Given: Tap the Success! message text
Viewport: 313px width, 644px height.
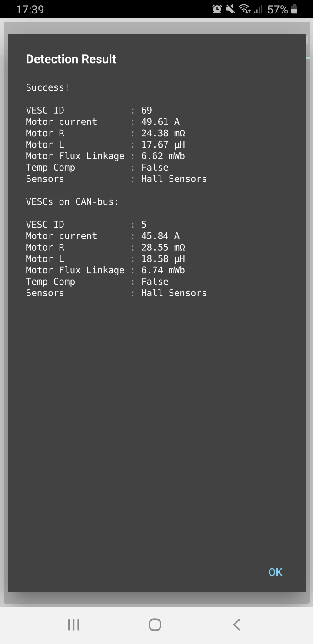Looking at the screenshot, I should (x=47, y=87).
